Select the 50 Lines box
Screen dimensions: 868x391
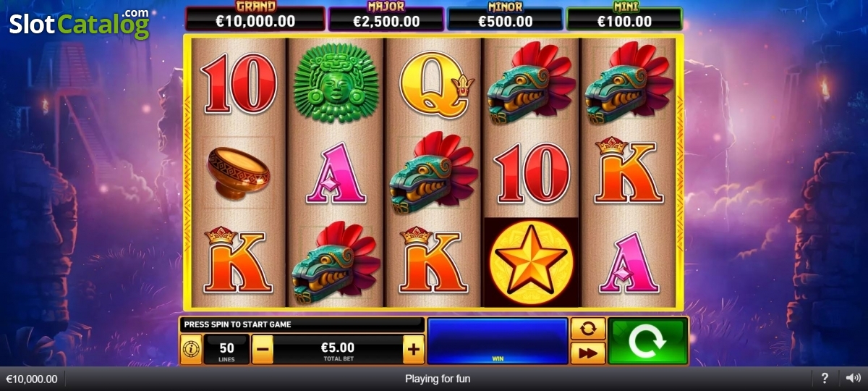(x=226, y=350)
